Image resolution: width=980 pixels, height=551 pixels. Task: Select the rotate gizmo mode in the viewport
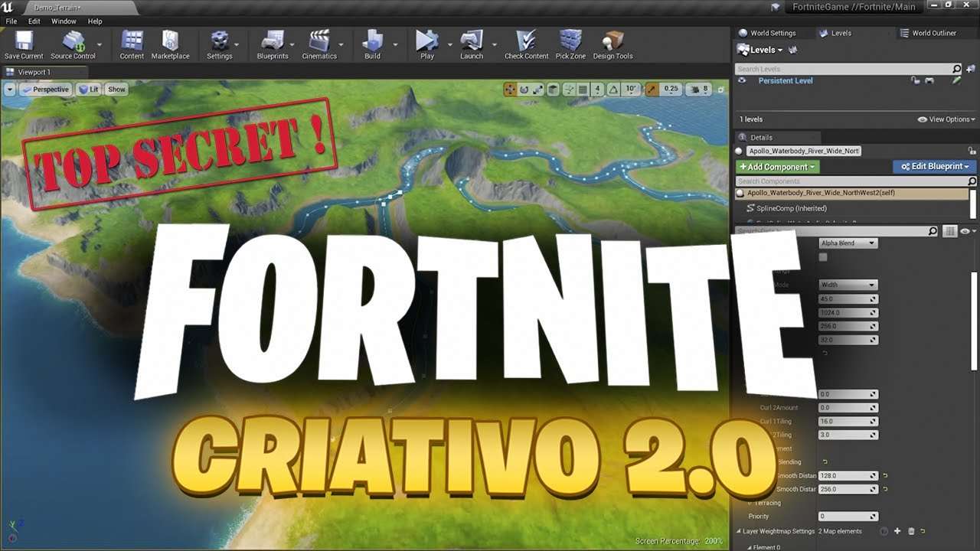[x=524, y=89]
